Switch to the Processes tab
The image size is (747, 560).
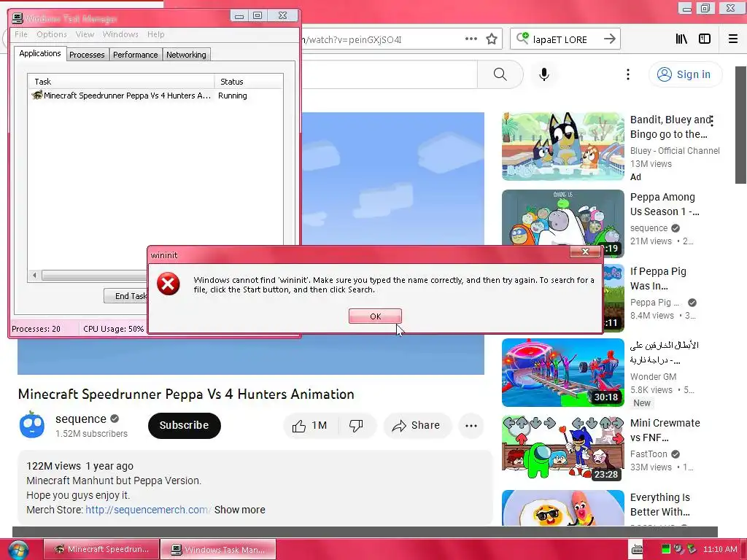[87, 55]
